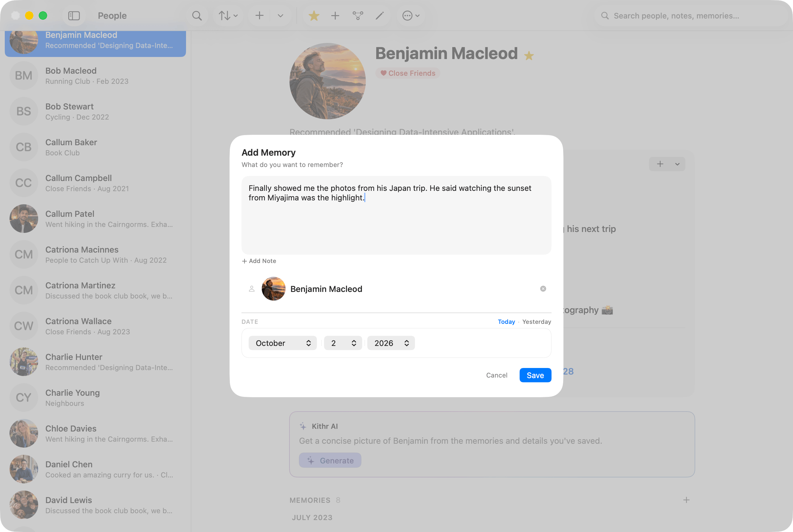793x532 pixels.
Task: Click Callum Patel's avatar photo
Action: pos(24,219)
